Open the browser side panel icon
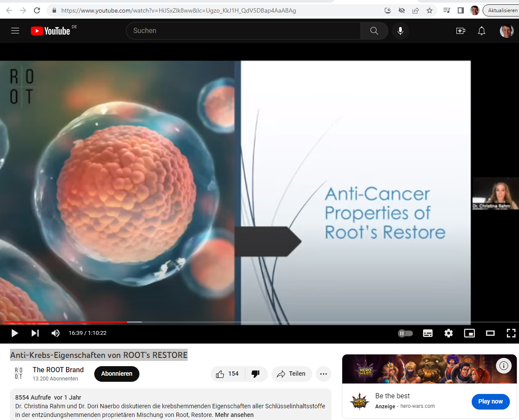 pos(460,10)
